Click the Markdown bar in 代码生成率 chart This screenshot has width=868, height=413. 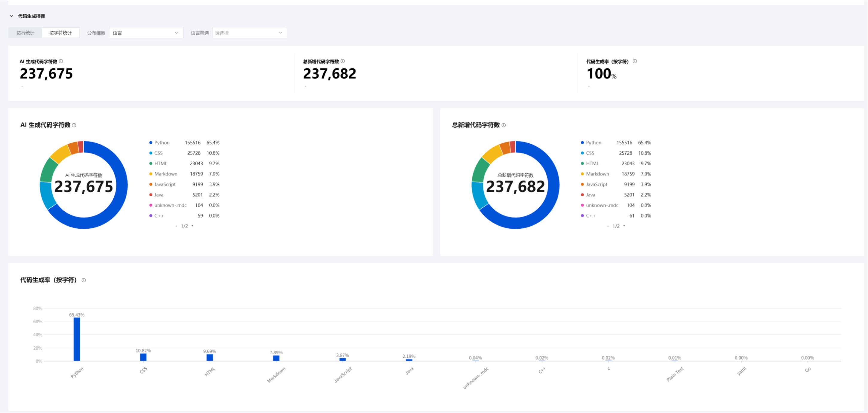click(x=276, y=359)
